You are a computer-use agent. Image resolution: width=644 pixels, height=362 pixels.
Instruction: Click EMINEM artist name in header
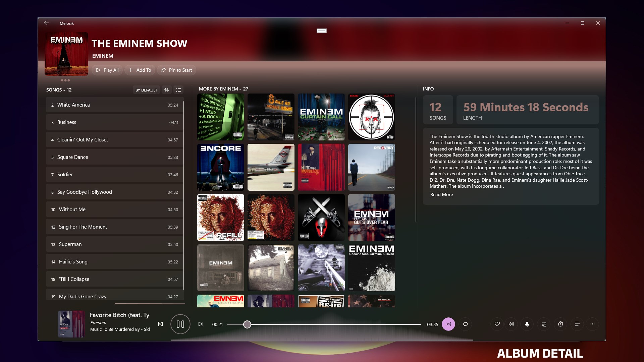coord(103,56)
